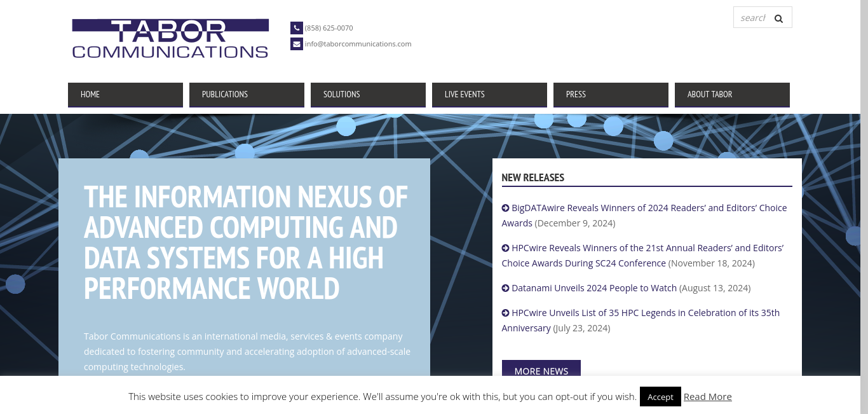Open BigDATAwire 2024 Readers' Choice Awards release

[644, 216]
